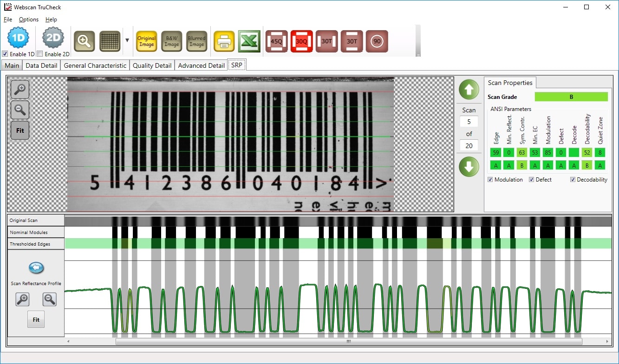Screen dimensions: 619x364
Task: Toggle the grid overlay toolbar icon
Action: pyautogui.click(x=110, y=41)
